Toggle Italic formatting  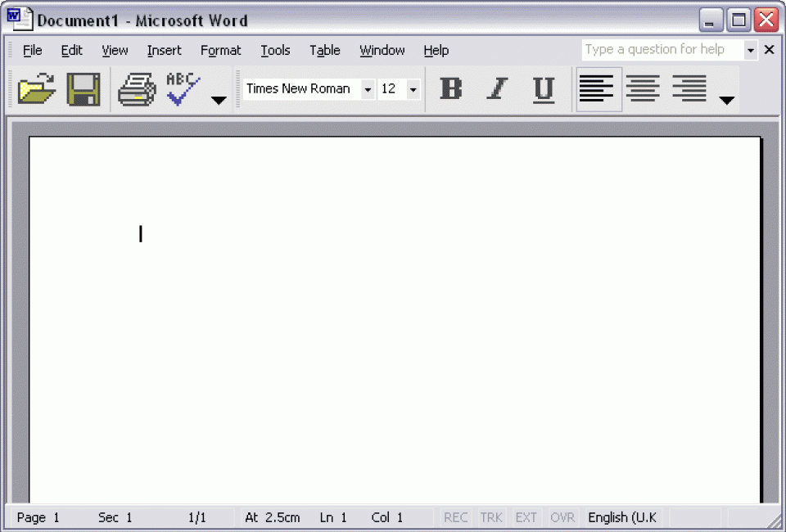click(496, 89)
